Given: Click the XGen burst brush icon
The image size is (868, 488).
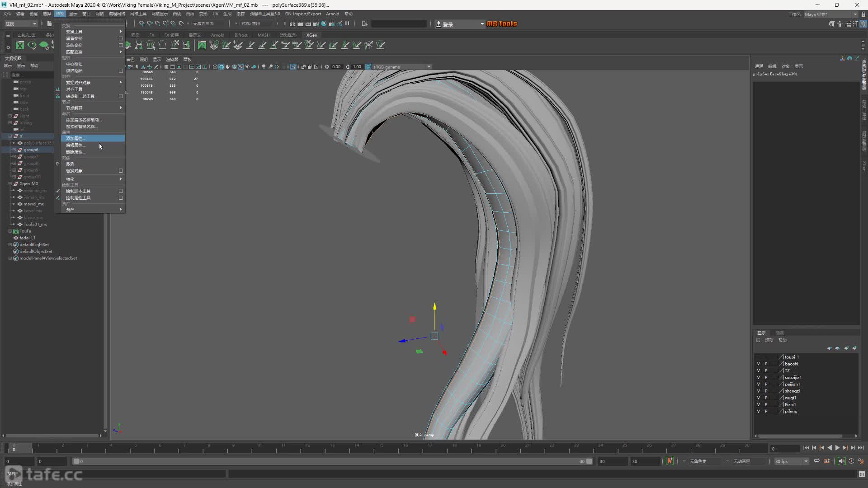Looking at the screenshot, I should (369, 45).
